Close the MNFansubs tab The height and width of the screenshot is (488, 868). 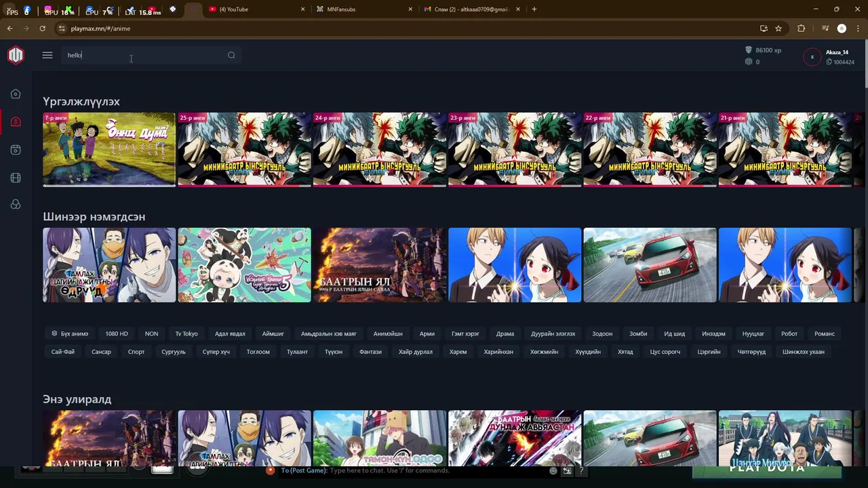410,9
